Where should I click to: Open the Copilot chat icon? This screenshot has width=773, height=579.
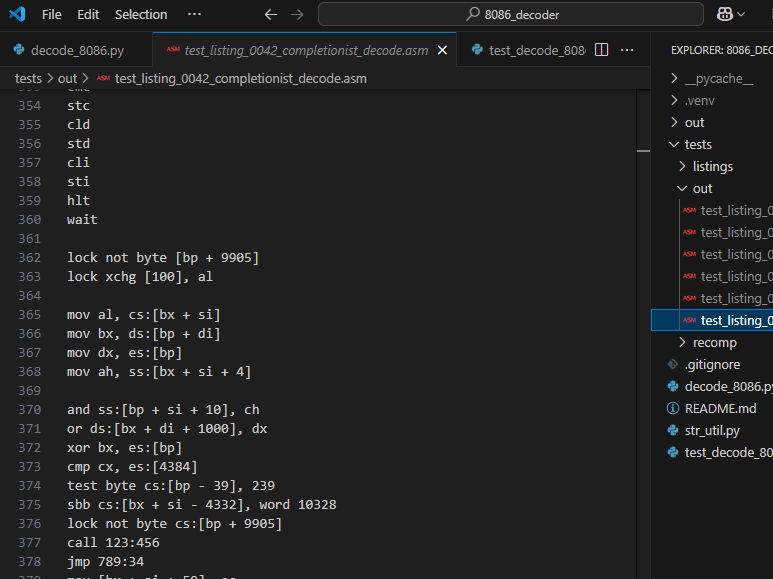pyautogui.click(x=724, y=15)
